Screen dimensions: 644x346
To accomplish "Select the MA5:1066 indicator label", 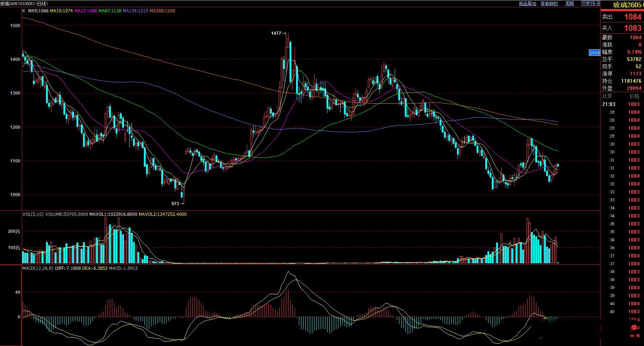I will tap(38, 11).
